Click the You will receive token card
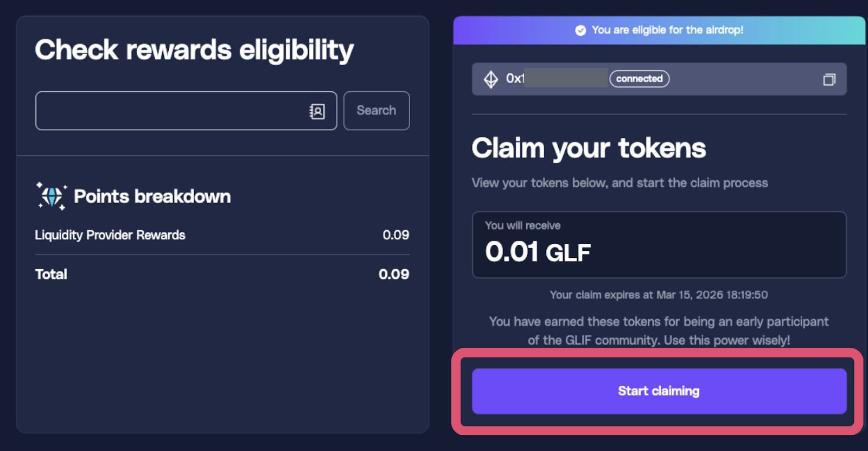868x451 pixels. [x=659, y=245]
